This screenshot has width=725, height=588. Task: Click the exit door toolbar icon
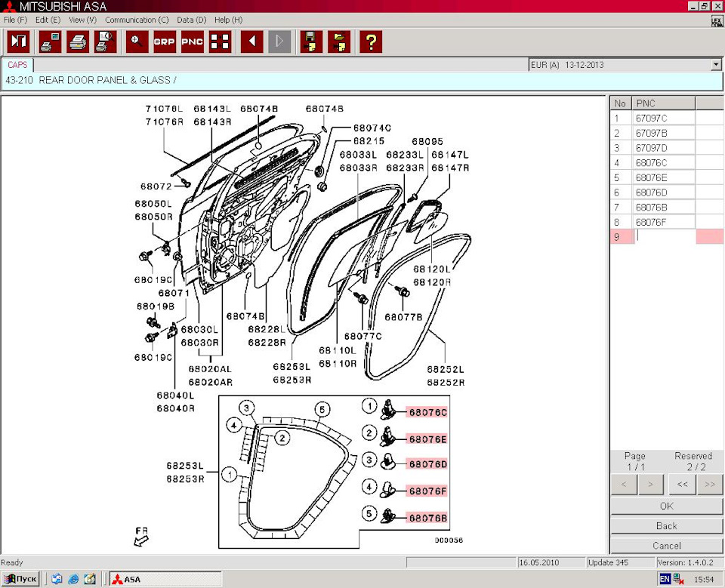pos(17,42)
